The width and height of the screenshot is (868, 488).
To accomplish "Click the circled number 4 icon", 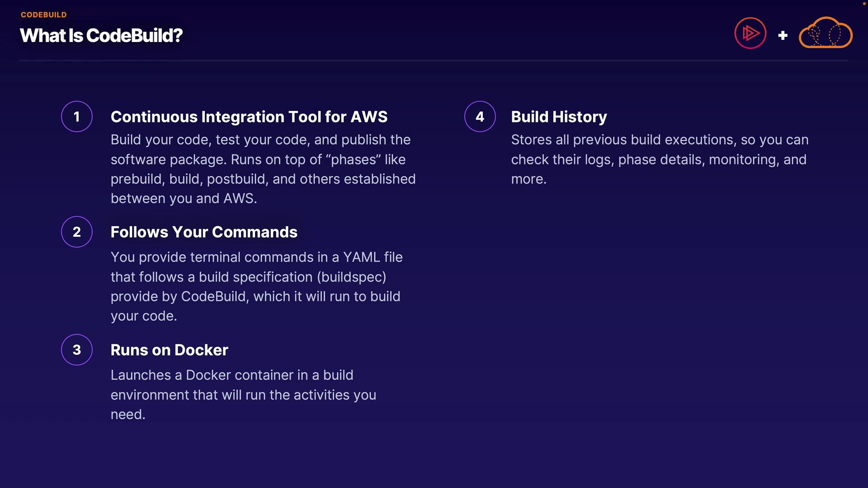I will tap(480, 117).
